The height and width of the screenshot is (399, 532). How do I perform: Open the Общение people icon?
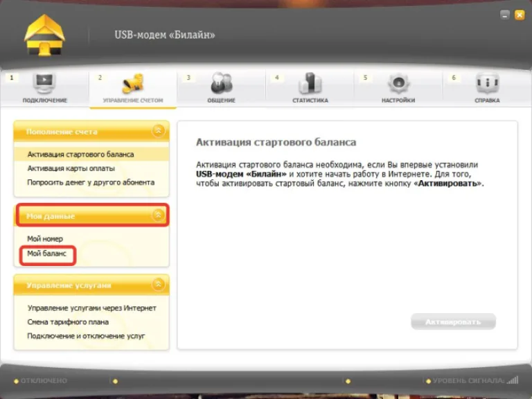pos(221,83)
